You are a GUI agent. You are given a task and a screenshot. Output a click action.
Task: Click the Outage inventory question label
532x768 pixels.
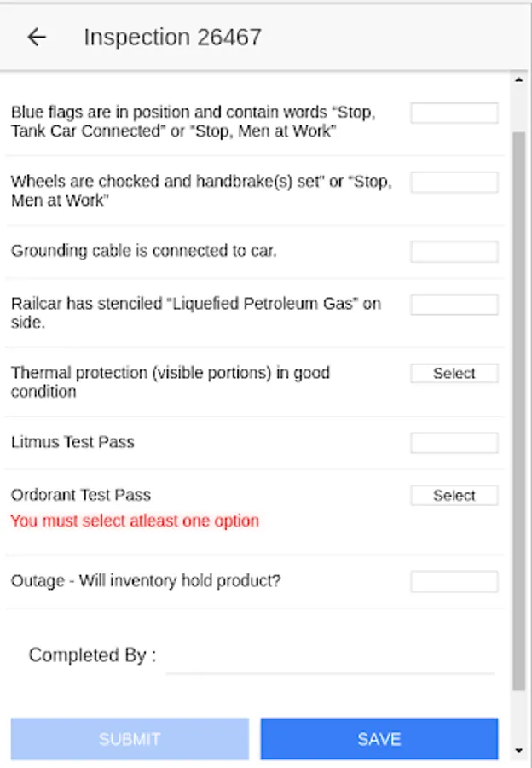[x=146, y=581]
